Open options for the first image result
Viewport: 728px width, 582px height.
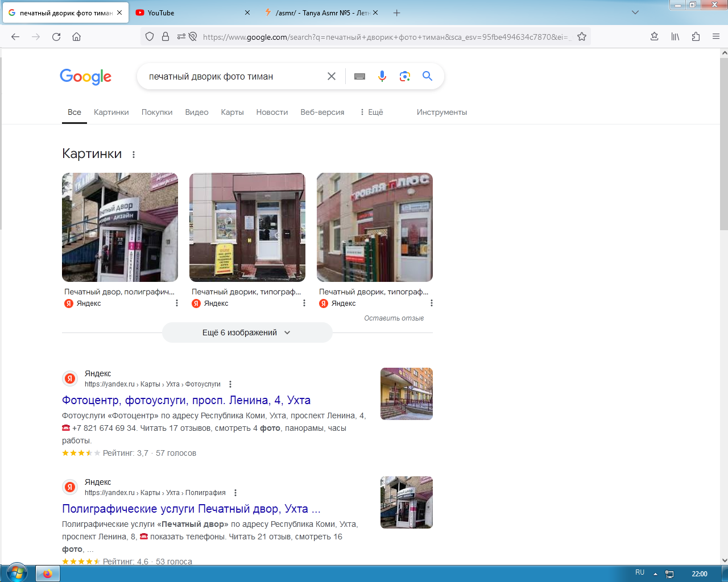177,304
